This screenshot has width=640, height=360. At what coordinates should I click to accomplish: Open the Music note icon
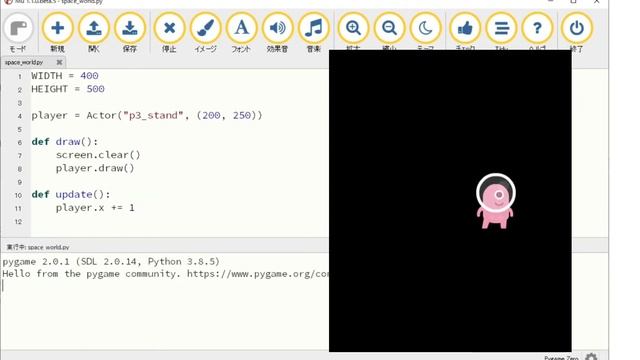(x=313, y=28)
